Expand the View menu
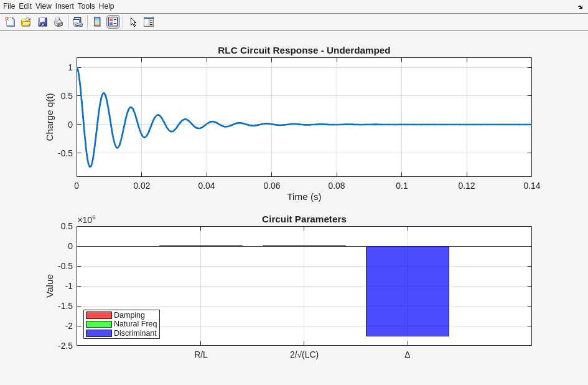This screenshot has width=588, height=385. [x=44, y=6]
